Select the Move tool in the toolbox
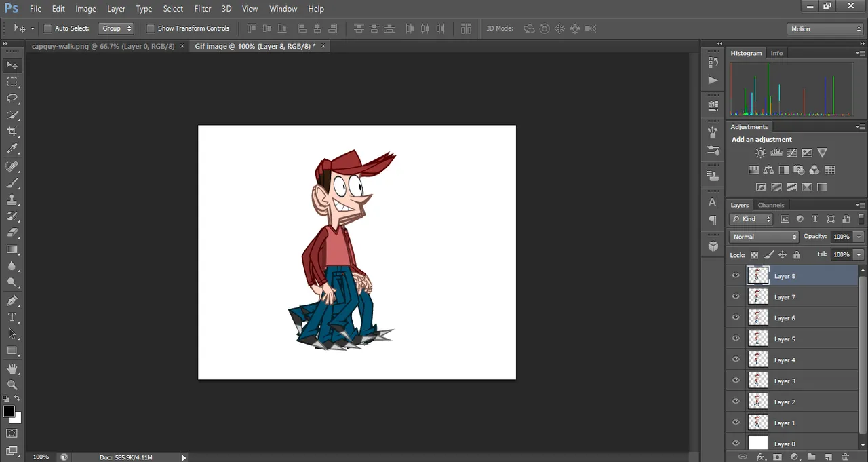Screen dimensions: 868x462 (12, 65)
